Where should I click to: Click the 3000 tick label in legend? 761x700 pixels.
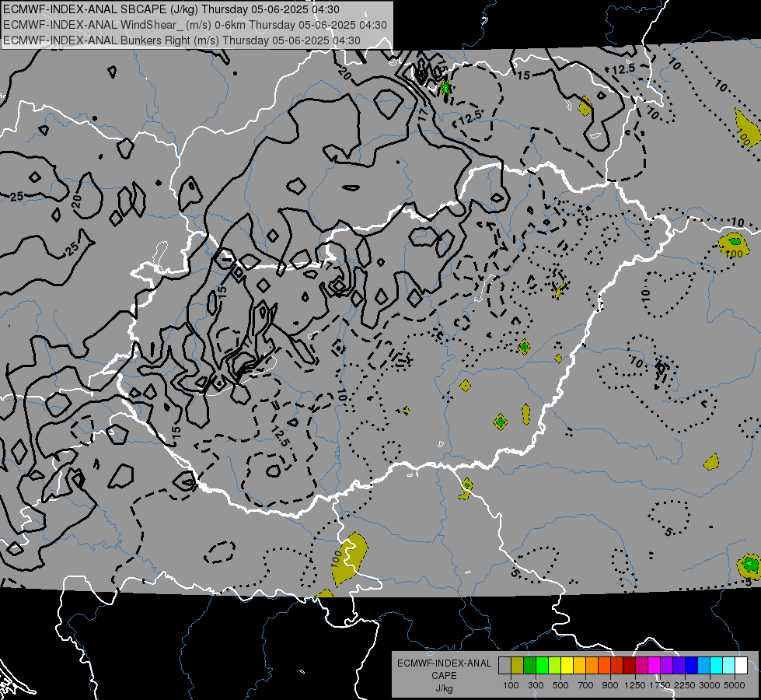pyautogui.click(x=710, y=685)
